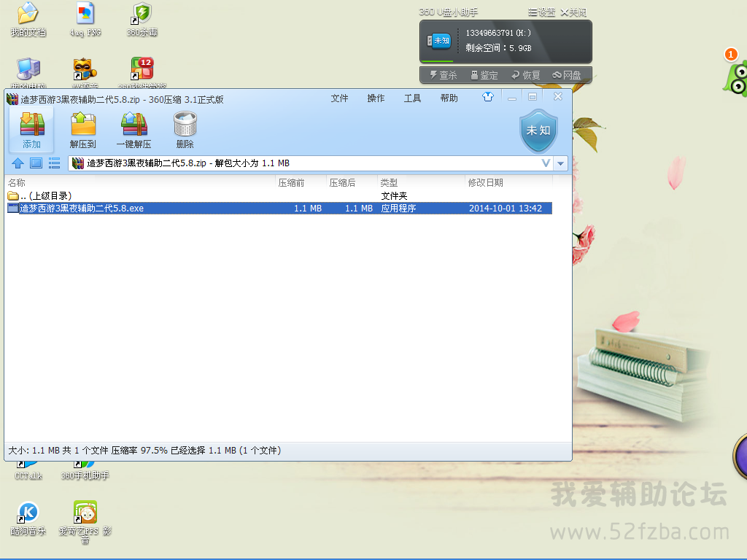Switch to list view mode
Image resolution: width=747 pixels, height=560 pixels.
click(x=54, y=163)
